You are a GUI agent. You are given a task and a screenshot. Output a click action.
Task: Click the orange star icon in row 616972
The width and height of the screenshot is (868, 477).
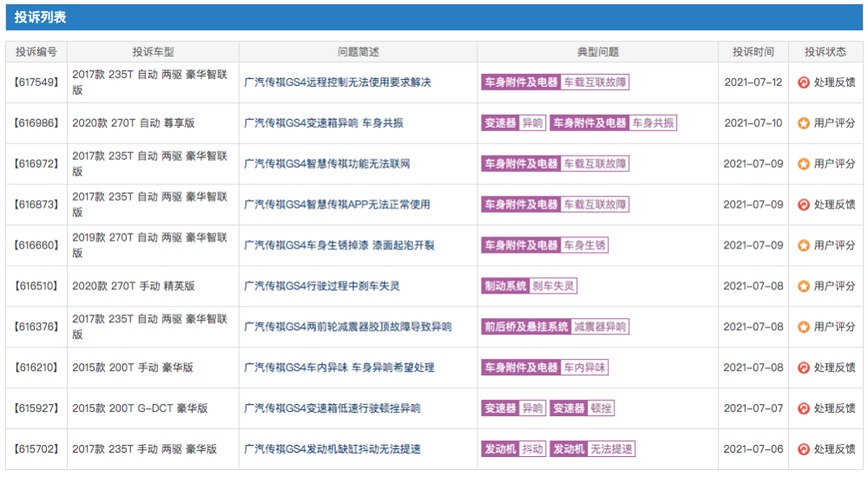click(x=804, y=164)
